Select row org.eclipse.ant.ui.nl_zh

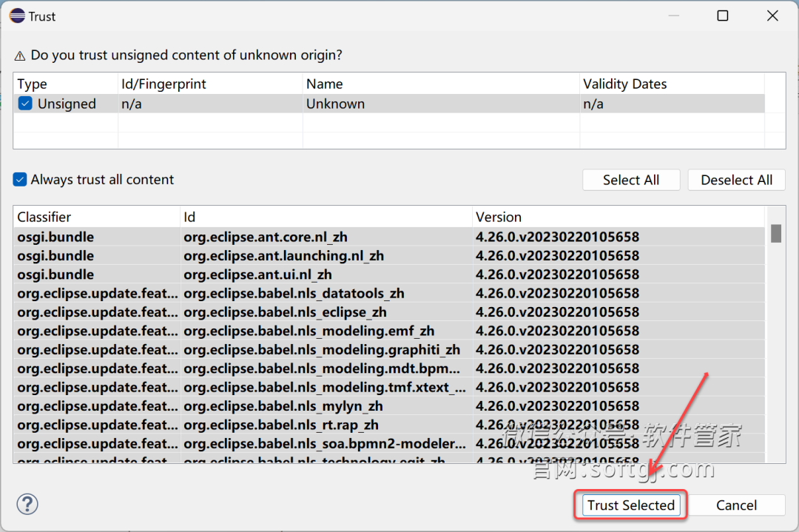point(389,275)
